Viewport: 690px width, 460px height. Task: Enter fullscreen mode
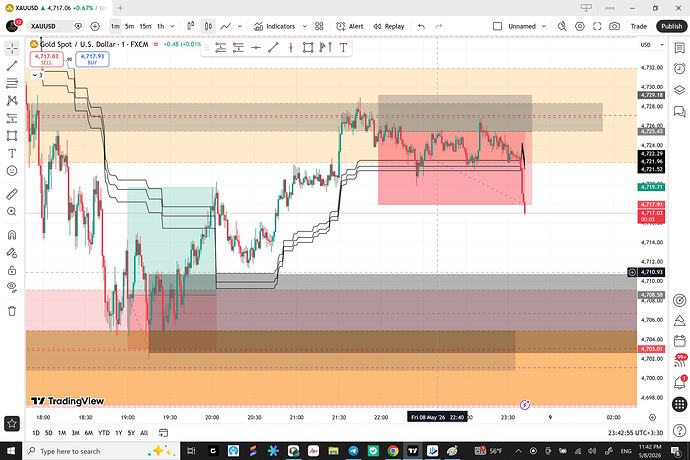(597, 26)
